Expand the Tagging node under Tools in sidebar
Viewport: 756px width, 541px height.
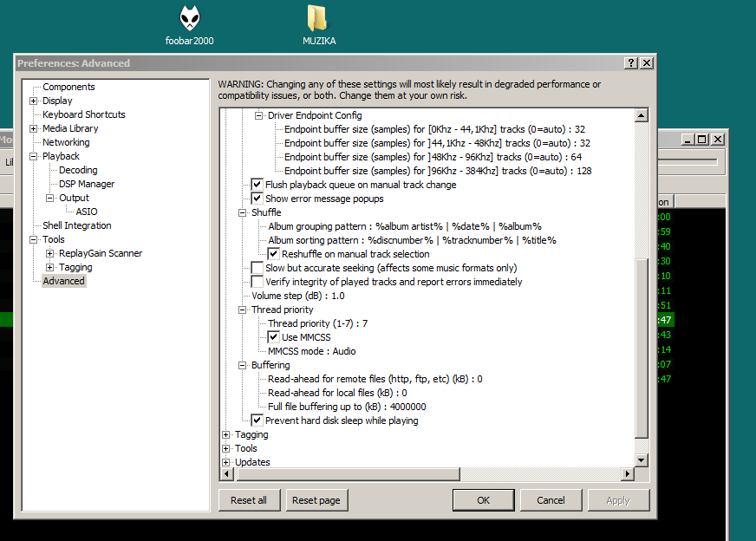(x=49, y=268)
